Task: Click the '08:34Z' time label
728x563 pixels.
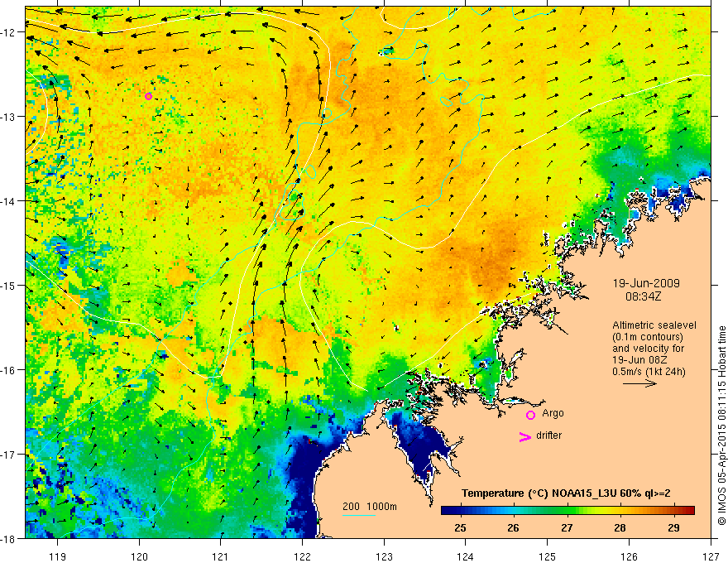Action: point(643,296)
